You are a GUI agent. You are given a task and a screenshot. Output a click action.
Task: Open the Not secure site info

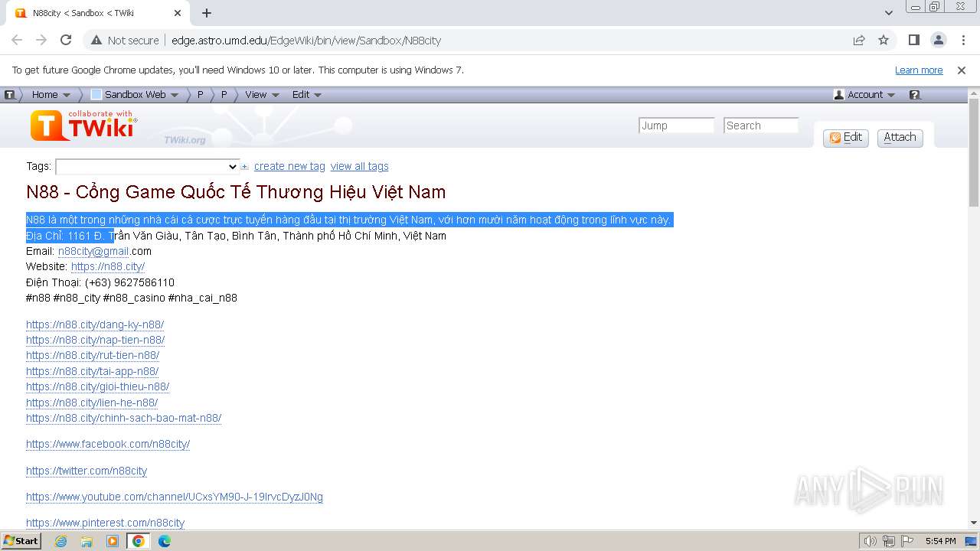coord(125,40)
